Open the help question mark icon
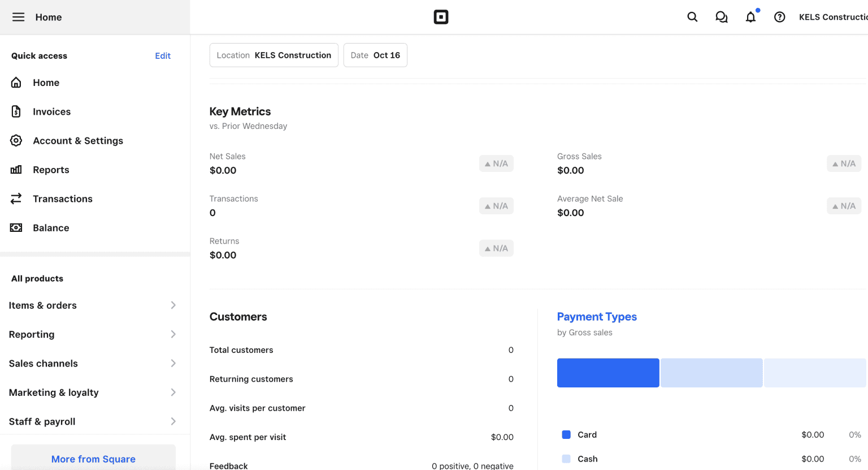The width and height of the screenshot is (868, 470). (779, 17)
